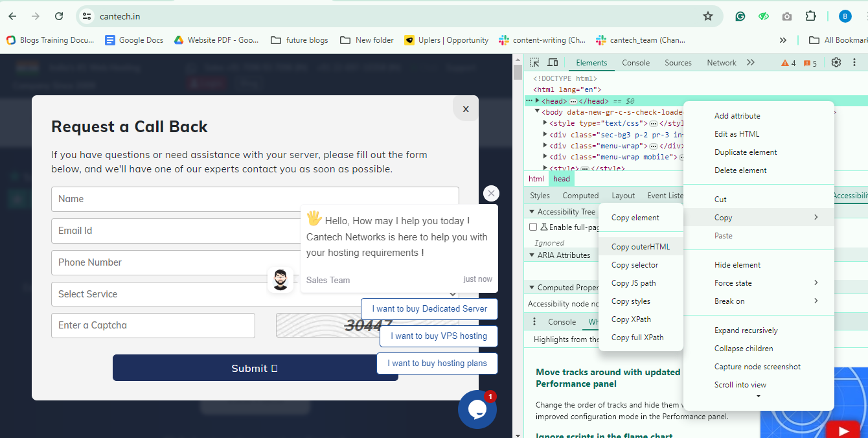Open the Extensions puzzle icon
The width and height of the screenshot is (868, 438).
(x=810, y=16)
